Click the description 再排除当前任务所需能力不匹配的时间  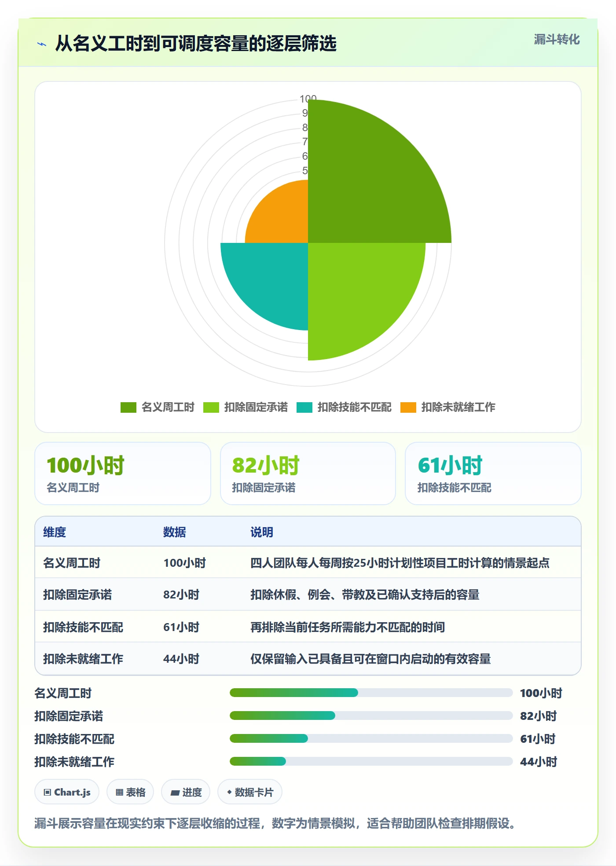[348, 627]
